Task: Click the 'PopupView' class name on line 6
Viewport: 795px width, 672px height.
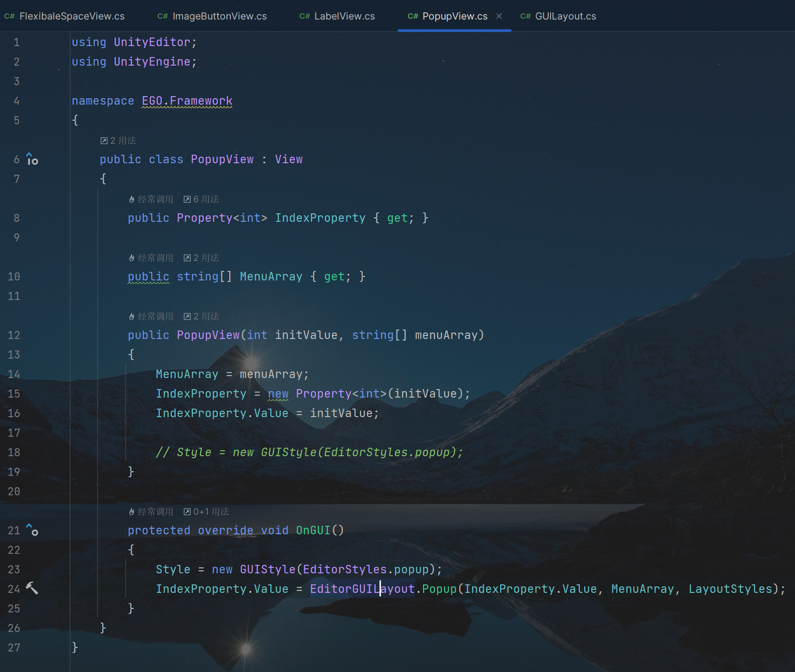Action: 222,159
